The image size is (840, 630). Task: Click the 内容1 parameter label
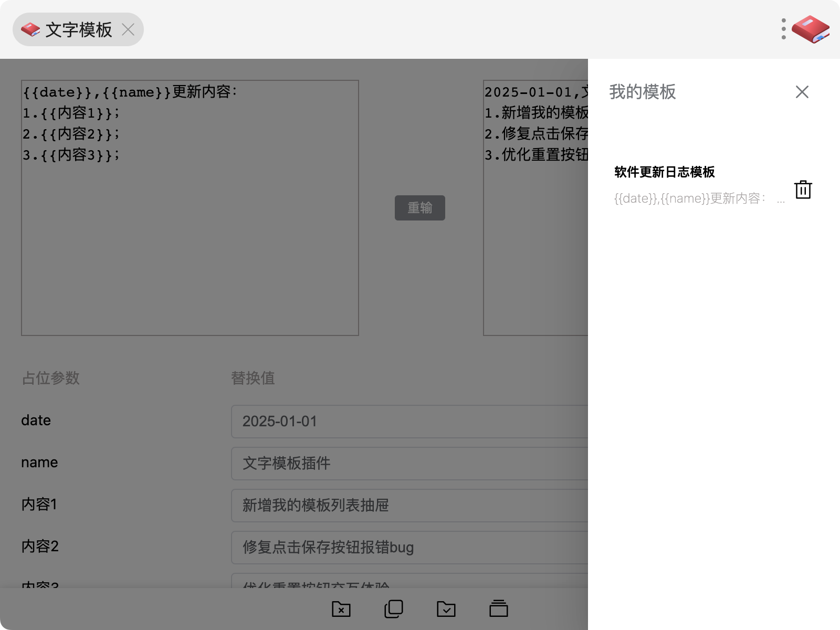coord(39,505)
